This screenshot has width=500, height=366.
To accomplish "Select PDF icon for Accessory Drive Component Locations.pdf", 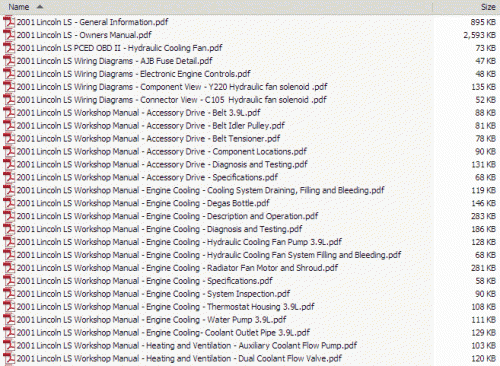I will tap(9, 152).
